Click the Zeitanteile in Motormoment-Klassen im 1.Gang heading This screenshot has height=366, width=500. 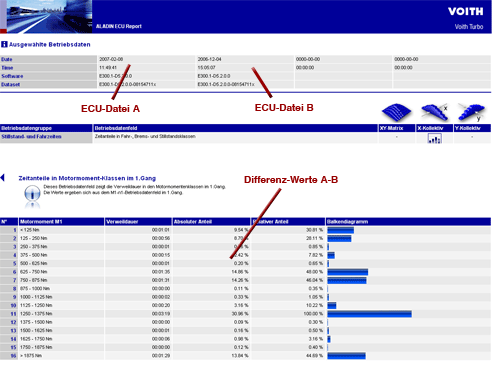click(87, 178)
